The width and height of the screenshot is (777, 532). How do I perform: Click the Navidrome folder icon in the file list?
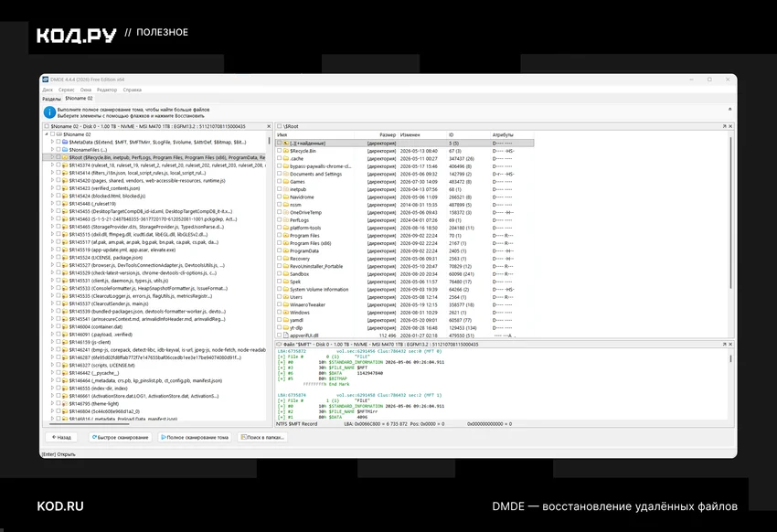click(x=286, y=197)
